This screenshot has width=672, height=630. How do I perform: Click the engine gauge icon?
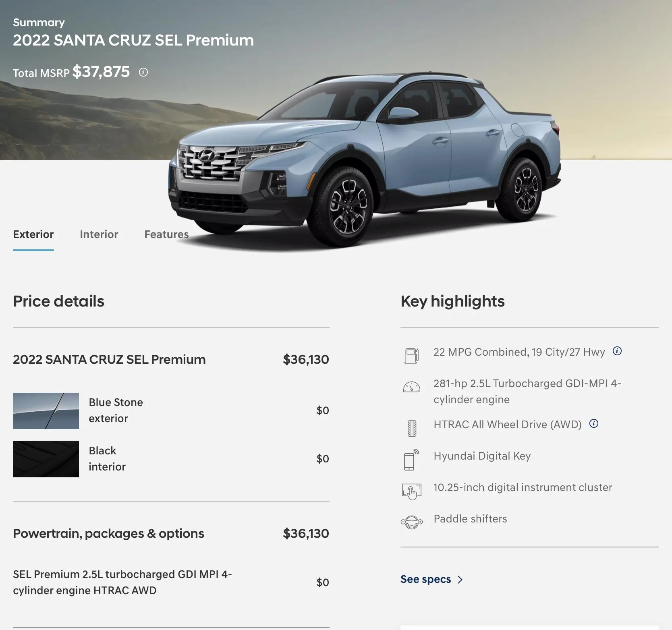[412, 387]
